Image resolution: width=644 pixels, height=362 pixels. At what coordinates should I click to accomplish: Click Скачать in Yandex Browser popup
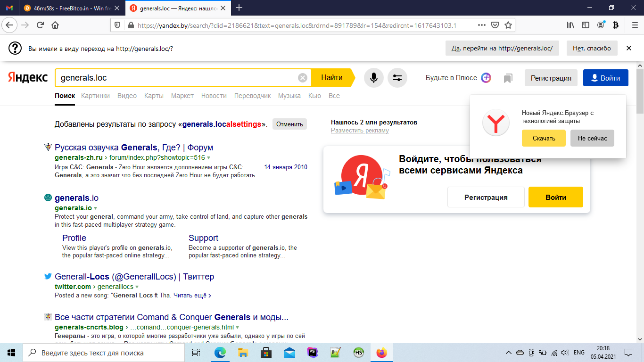coord(543,138)
